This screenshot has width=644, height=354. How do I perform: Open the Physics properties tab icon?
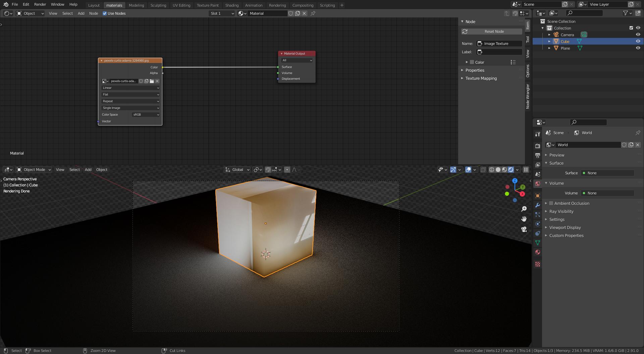tap(538, 224)
